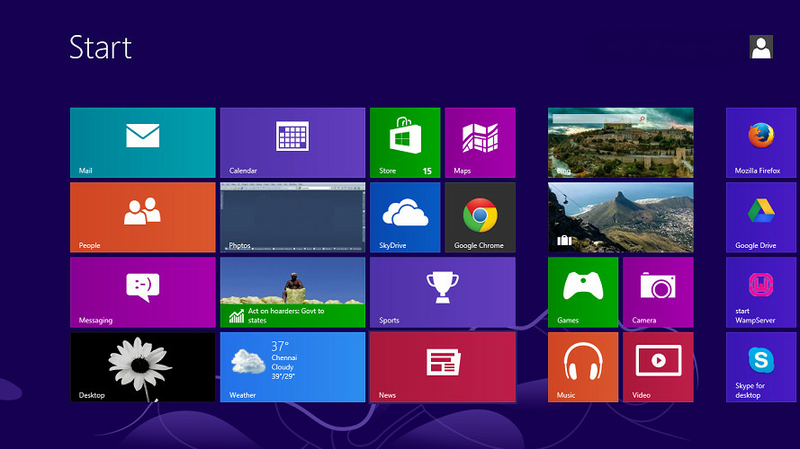Open the Windows Store tile
The width and height of the screenshot is (800, 449).
[404, 142]
